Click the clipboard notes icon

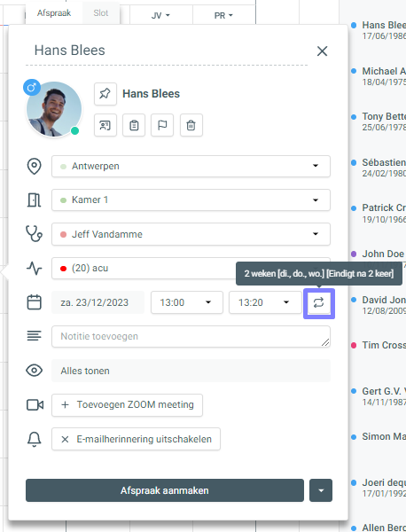[134, 125]
